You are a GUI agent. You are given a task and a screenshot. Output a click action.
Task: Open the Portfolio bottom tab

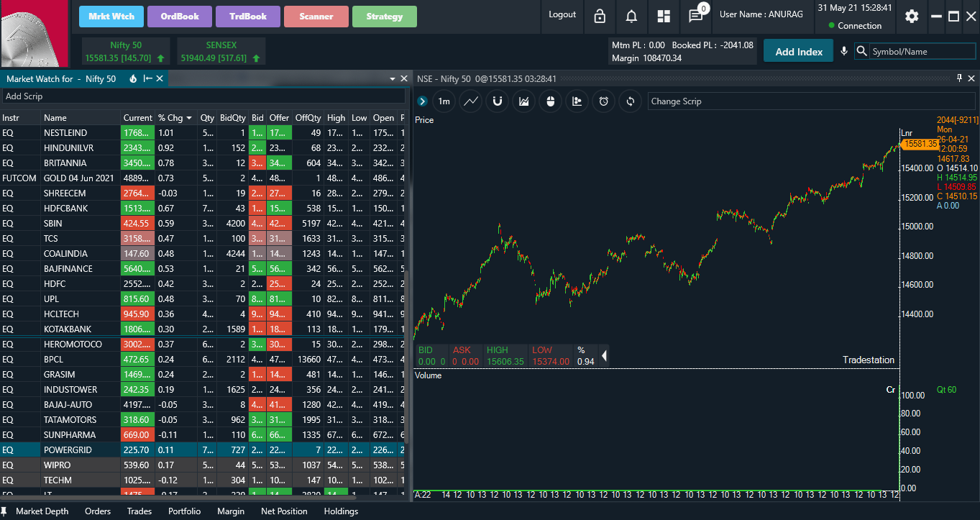coord(185,511)
